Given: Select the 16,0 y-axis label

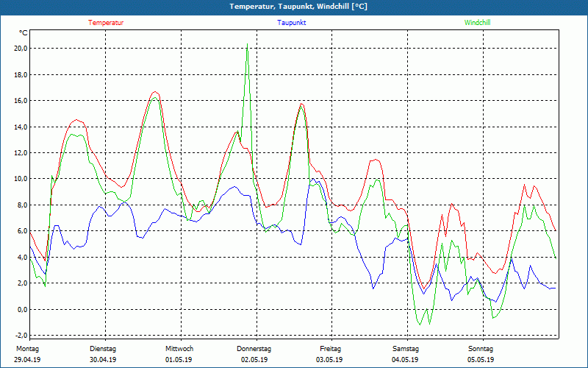Looking at the screenshot, I should [x=20, y=101].
